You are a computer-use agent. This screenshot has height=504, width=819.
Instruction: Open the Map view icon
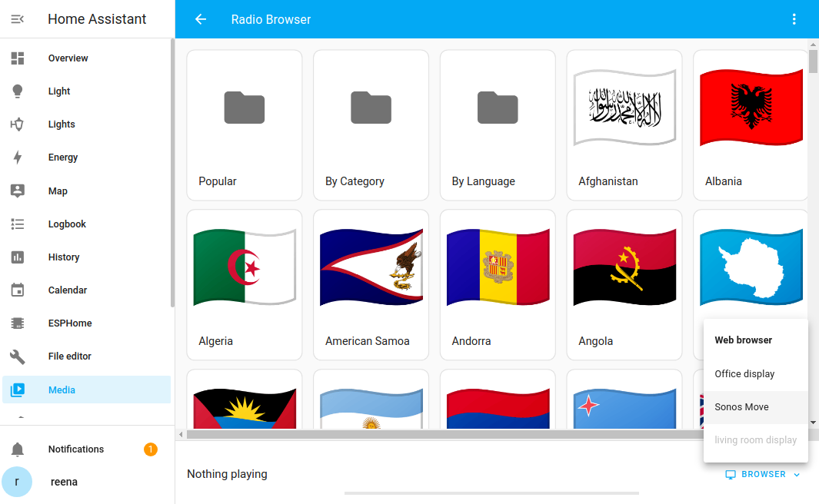17,191
